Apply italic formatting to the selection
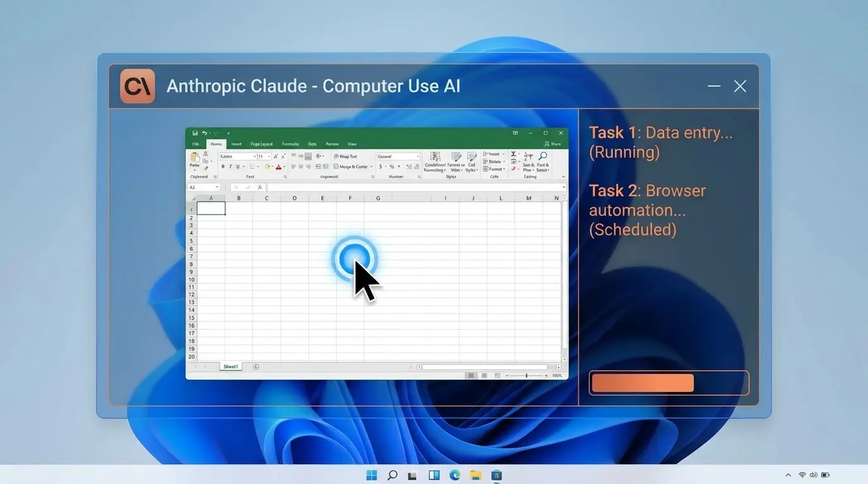The height and width of the screenshot is (484, 868). 230,166
